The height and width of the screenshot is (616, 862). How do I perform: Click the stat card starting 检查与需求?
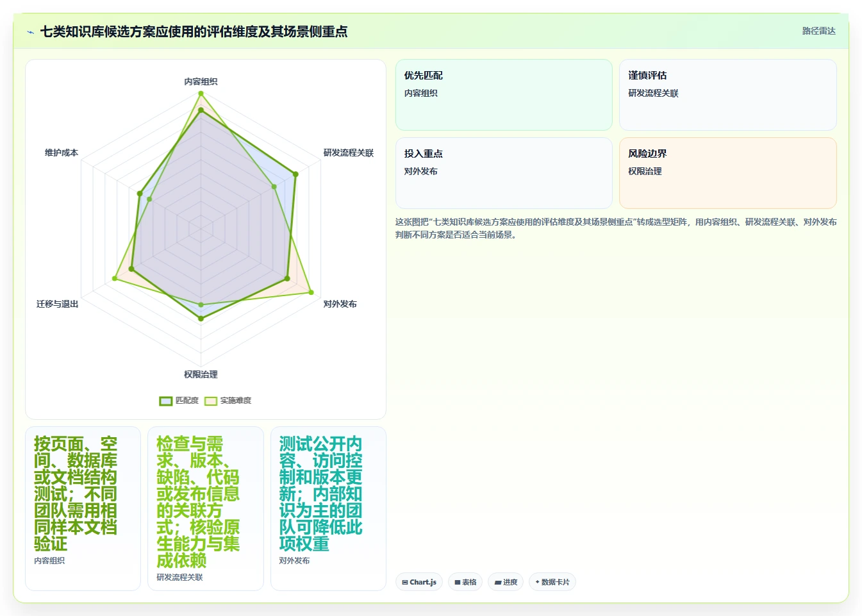click(x=205, y=508)
